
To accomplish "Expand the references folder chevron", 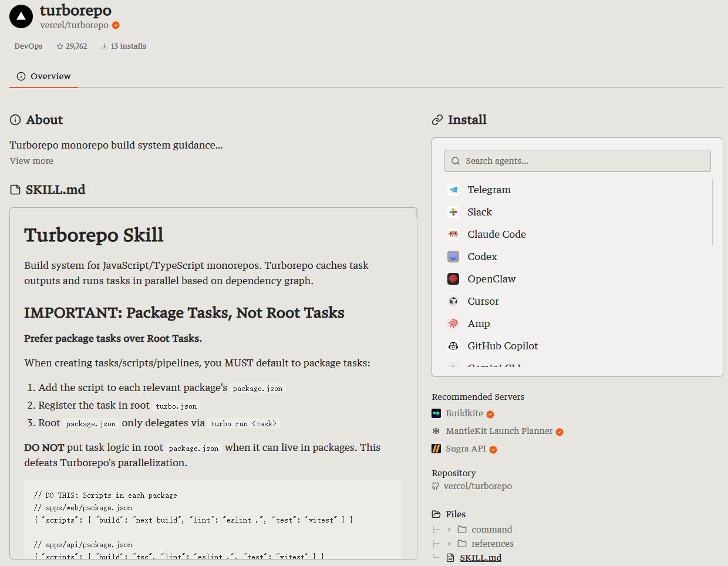I will point(449,544).
